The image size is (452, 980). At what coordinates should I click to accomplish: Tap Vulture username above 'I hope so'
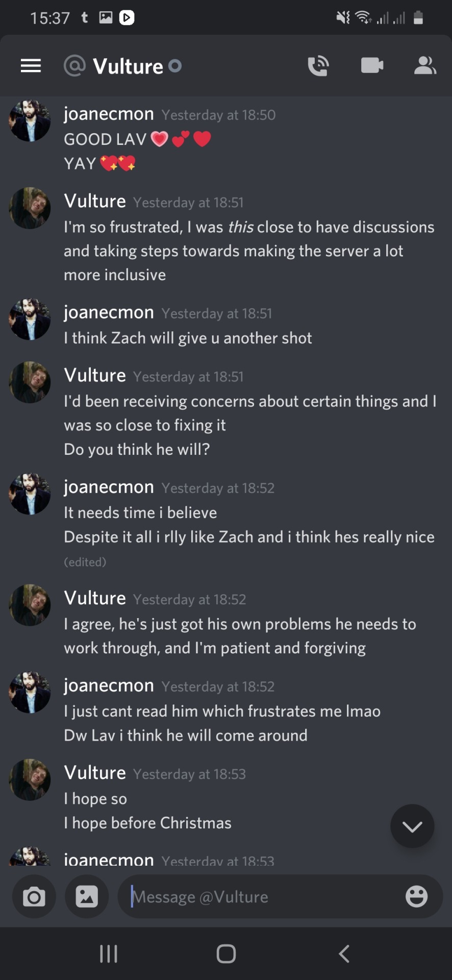point(95,773)
